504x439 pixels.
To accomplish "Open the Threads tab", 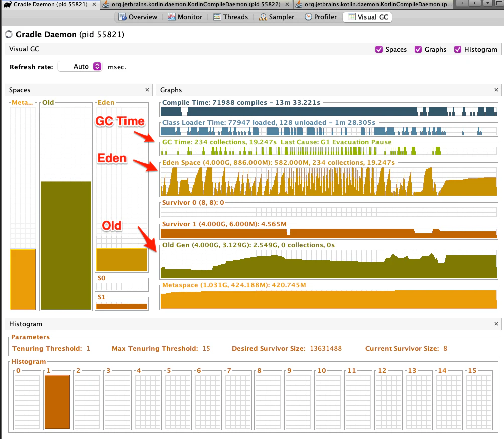I will (x=231, y=17).
